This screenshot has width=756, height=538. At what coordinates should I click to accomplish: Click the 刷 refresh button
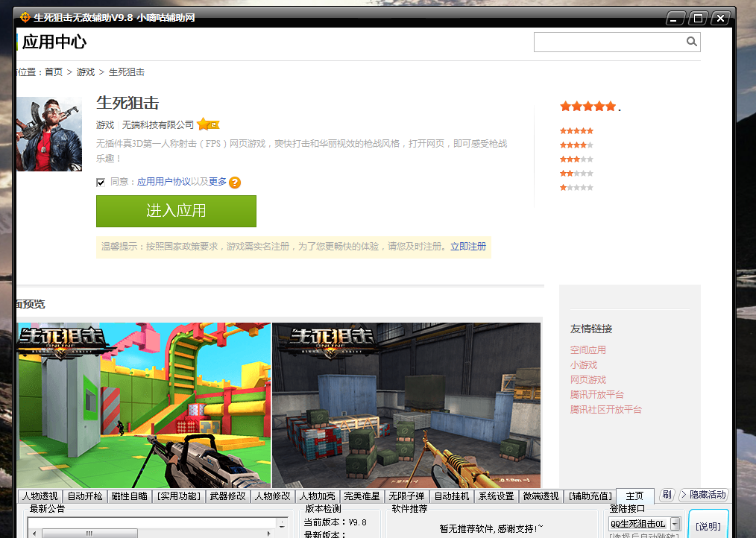[x=667, y=495]
